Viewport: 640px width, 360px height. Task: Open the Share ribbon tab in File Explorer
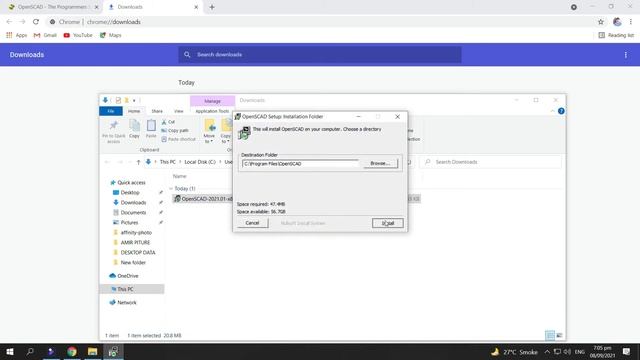[x=157, y=111]
